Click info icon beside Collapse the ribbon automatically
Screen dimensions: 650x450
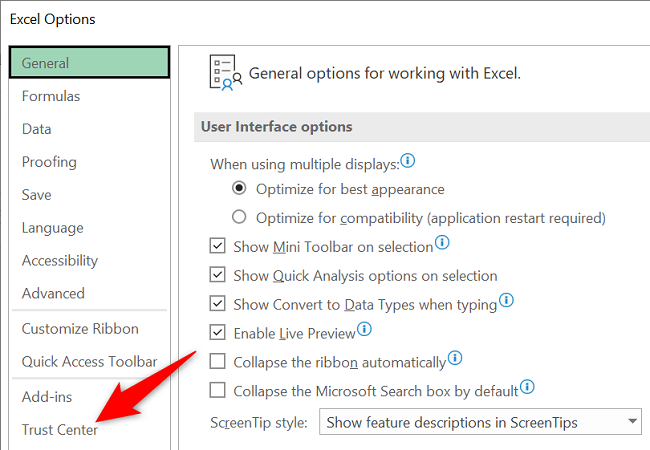click(x=455, y=357)
